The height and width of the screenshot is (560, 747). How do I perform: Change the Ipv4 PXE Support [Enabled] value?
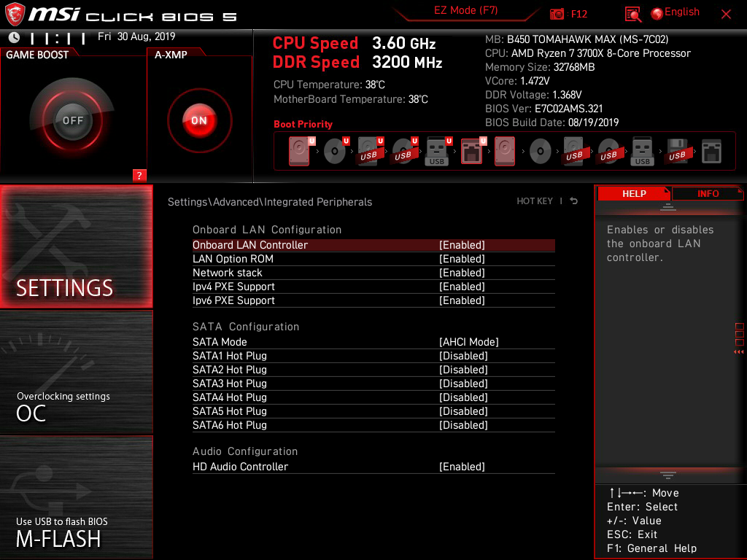(x=462, y=286)
